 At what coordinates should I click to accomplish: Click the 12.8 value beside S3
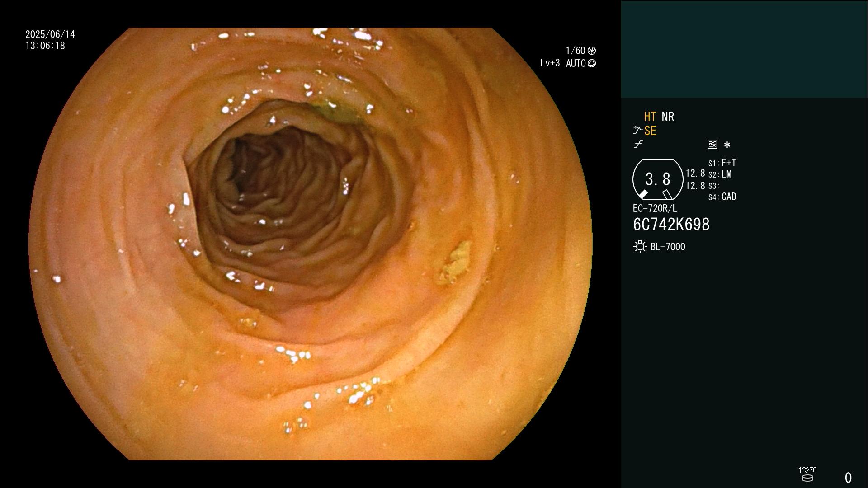click(x=695, y=186)
